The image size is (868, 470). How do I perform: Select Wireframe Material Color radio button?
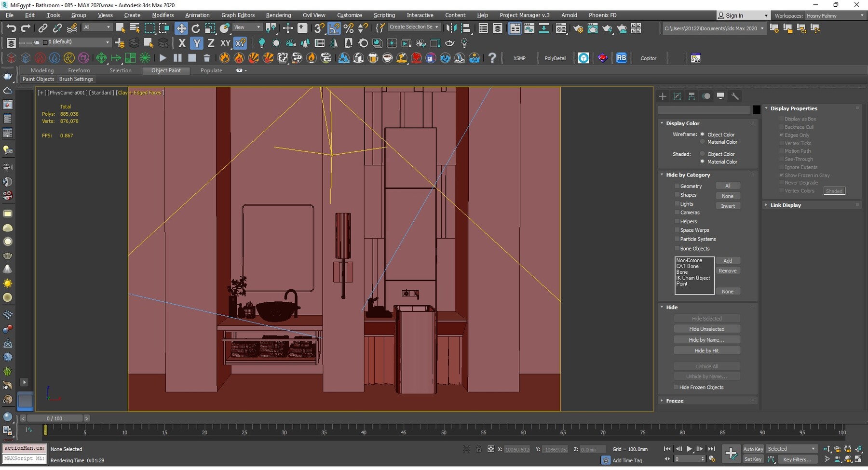[703, 142]
